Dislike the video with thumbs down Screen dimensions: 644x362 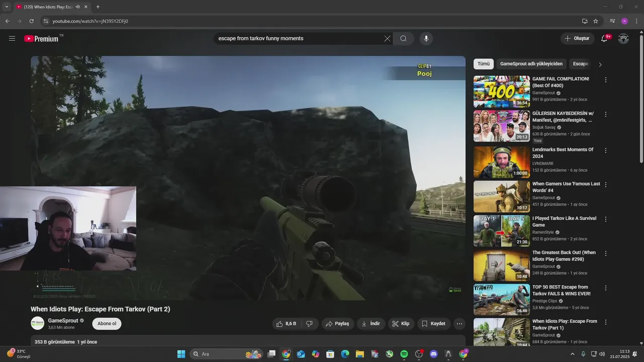click(309, 324)
